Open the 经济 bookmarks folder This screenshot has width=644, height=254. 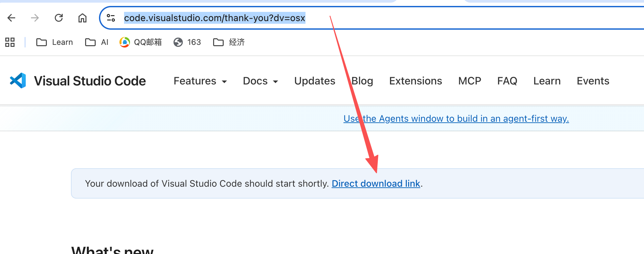pyautogui.click(x=229, y=42)
